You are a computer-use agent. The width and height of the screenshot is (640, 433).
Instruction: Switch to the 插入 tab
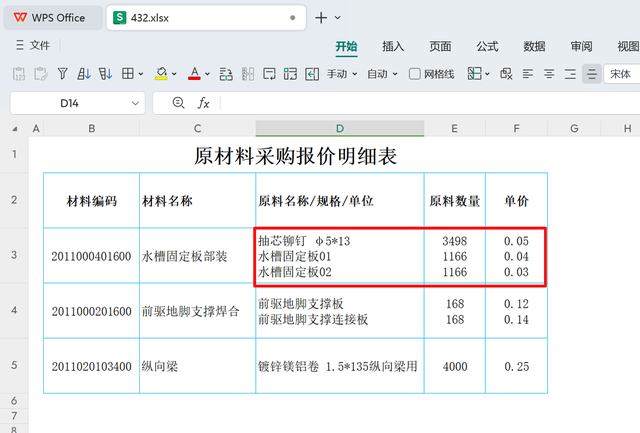393,47
